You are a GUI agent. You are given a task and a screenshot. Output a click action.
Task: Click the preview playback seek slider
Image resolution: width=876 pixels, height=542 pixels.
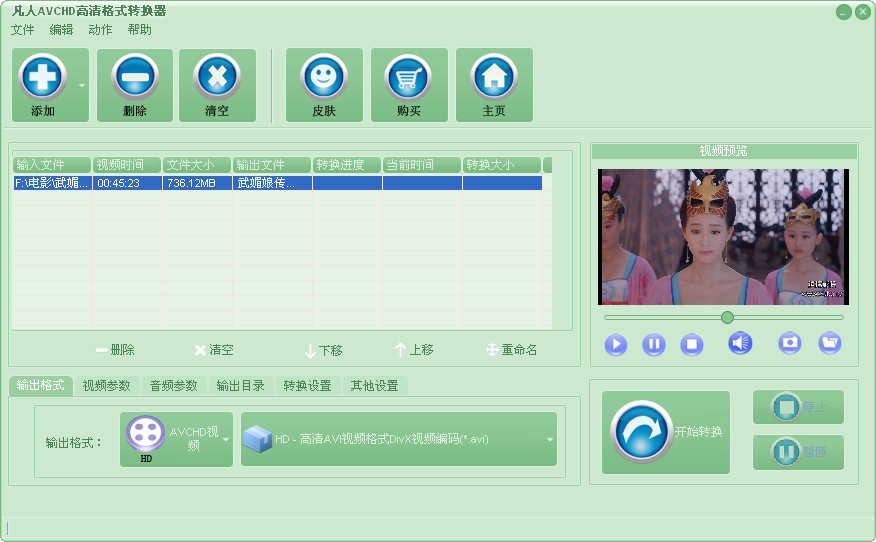point(723,317)
